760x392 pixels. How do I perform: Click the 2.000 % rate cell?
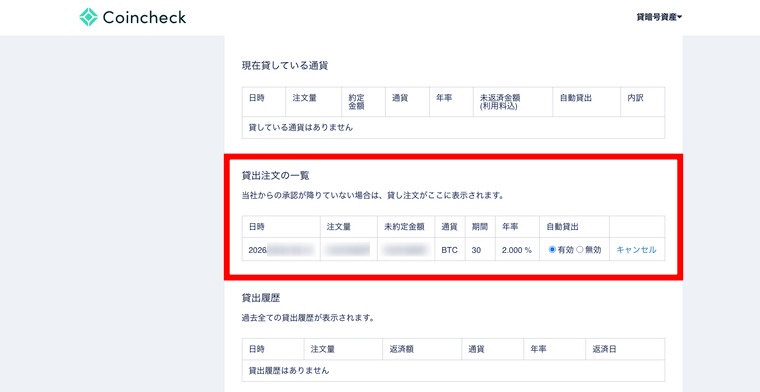point(517,250)
